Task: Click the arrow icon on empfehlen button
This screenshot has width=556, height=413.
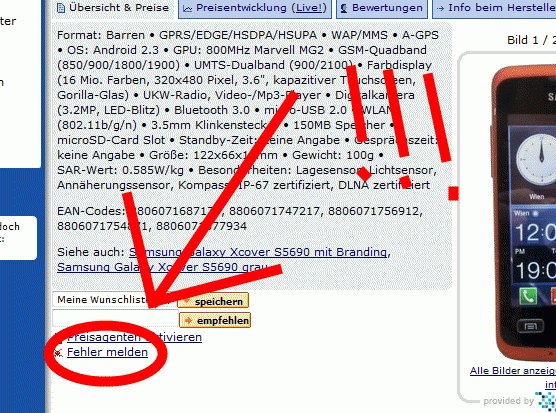Action: tap(188, 320)
